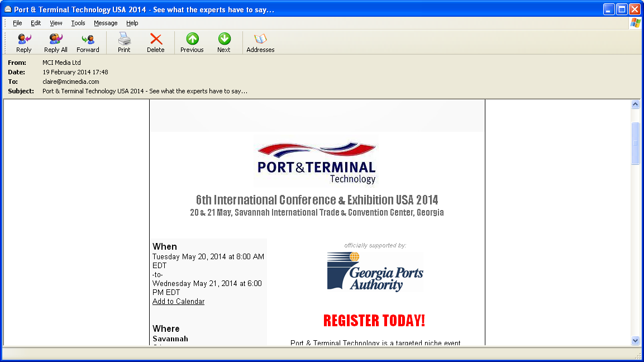Screen dimensions: 644x362
Task: Go to the Next message
Action: coord(224,42)
